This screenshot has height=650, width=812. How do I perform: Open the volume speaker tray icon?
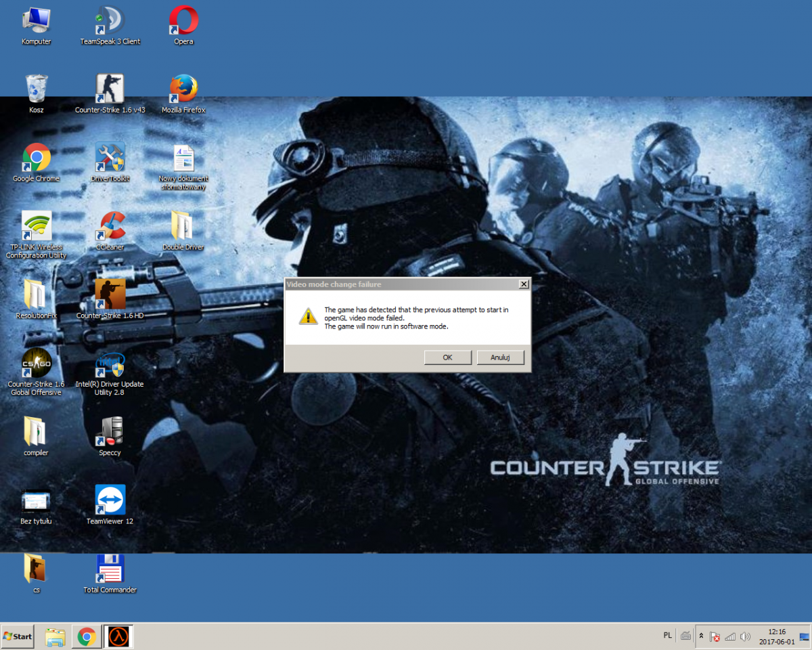coord(745,636)
